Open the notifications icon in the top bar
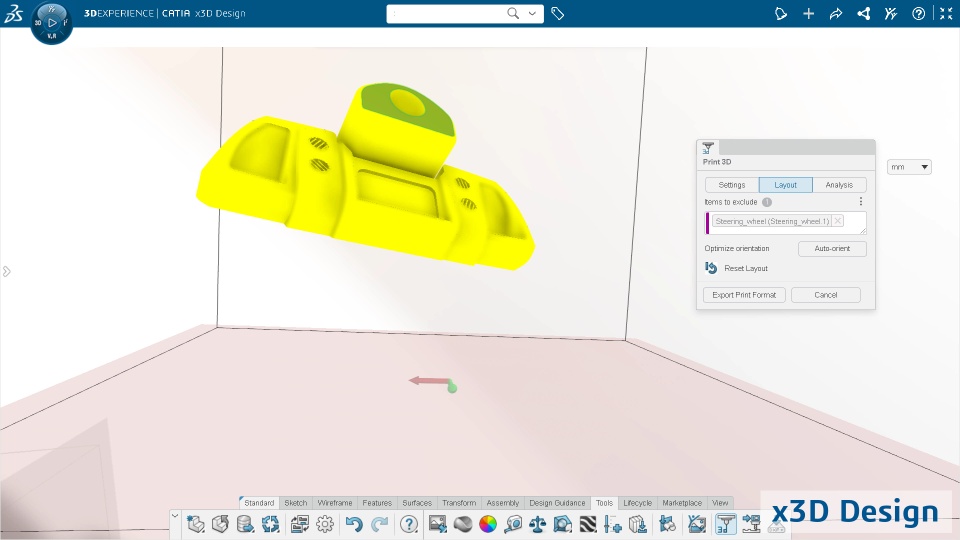This screenshot has height=540, width=960. [781, 13]
